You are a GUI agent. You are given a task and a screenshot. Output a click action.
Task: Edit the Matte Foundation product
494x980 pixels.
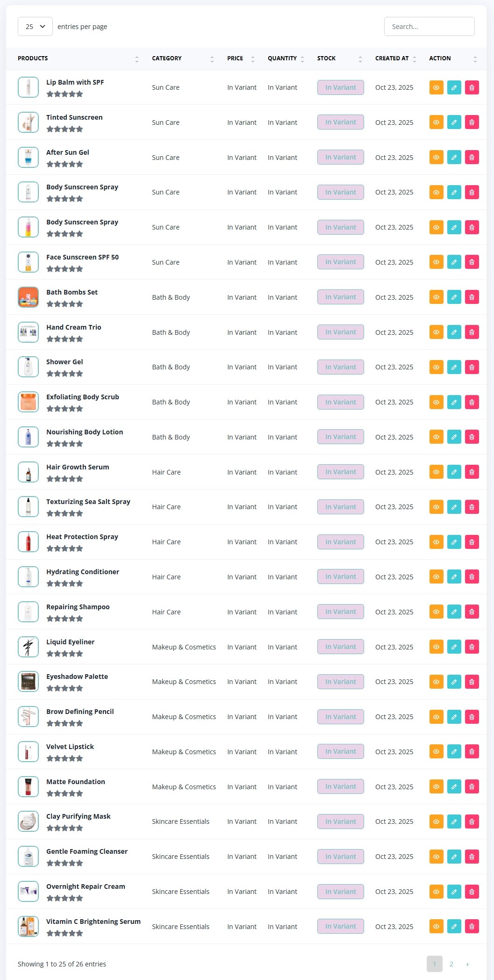coord(454,787)
